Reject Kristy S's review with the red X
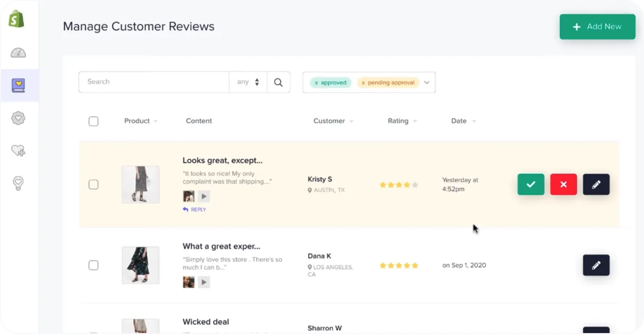 pyautogui.click(x=563, y=184)
